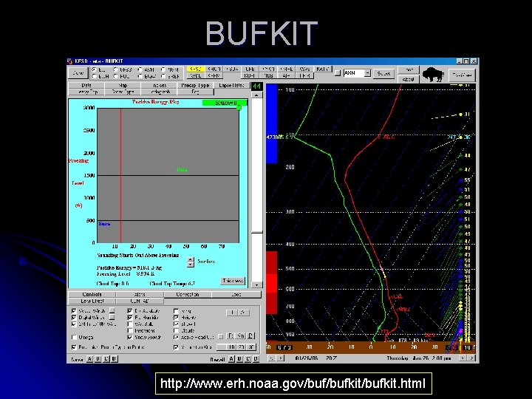Click the small box beside Active Read Out
Image resolution: width=532 pixels, height=399 pixels.
coord(220,337)
